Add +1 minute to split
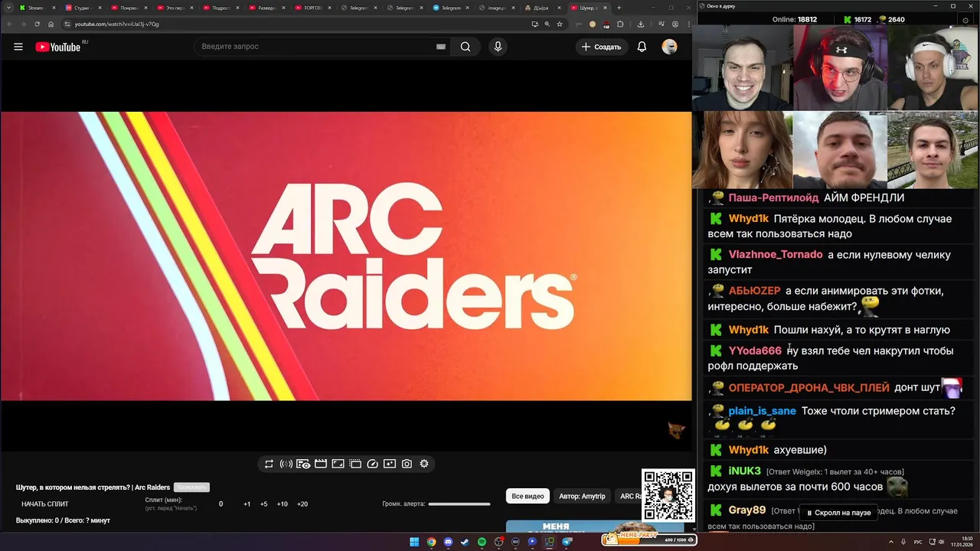The height and width of the screenshot is (551, 980). click(247, 504)
